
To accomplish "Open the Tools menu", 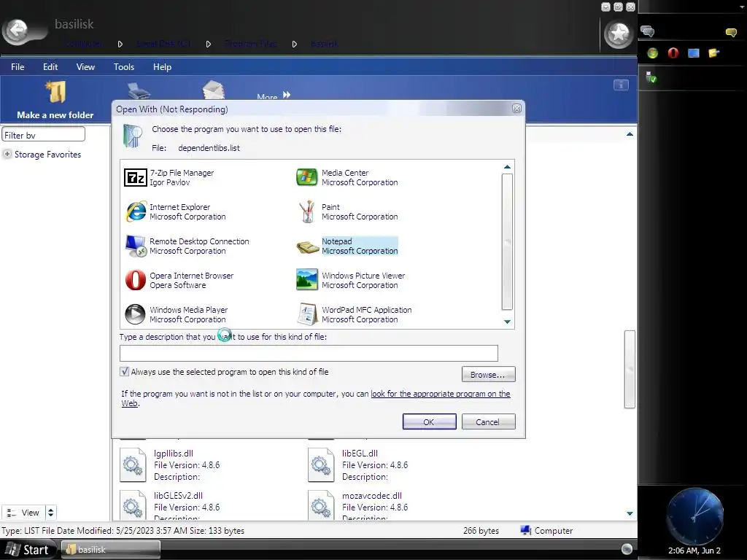I will (124, 66).
